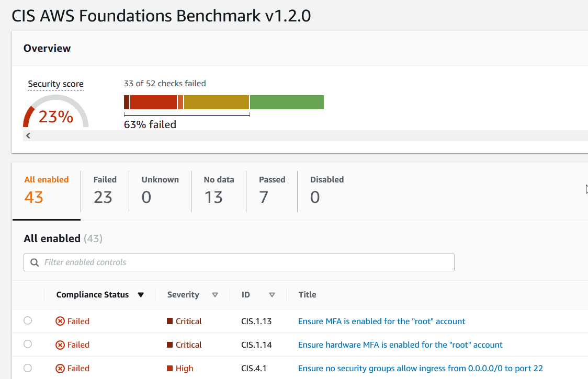Click the Failed status icon for CIS.1.13

click(60, 321)
